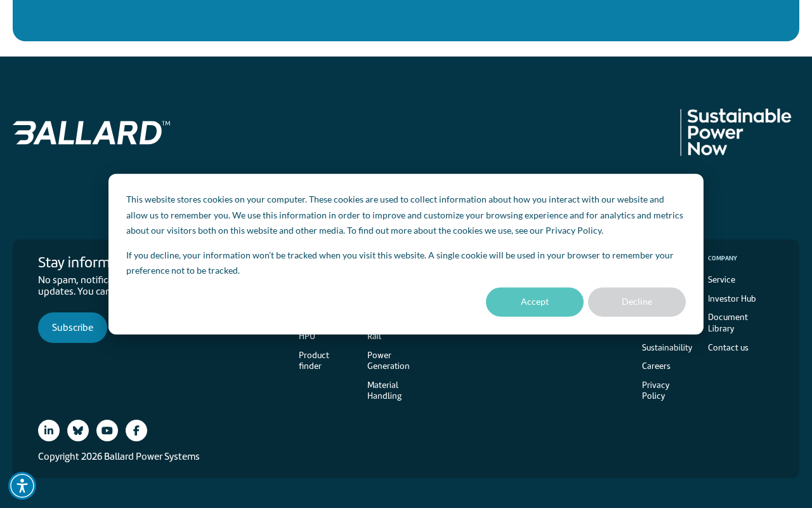Subscribe to Ballard updates
Viewport: 812px width, 508px height.
coord(72,328)
